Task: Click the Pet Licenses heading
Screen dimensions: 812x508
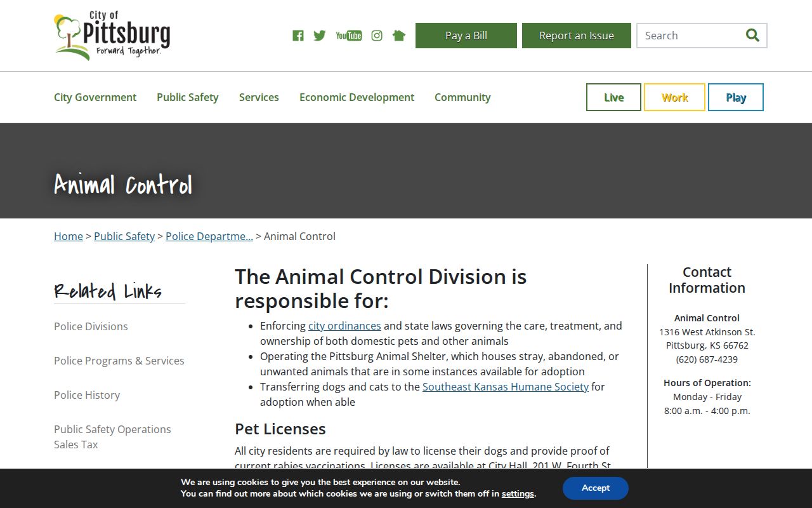Action: point(280,429)
